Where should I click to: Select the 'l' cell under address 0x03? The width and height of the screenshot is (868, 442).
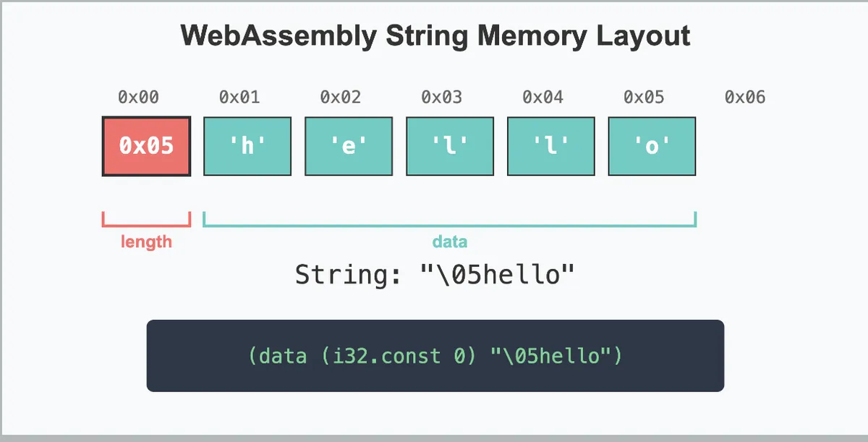449,146
